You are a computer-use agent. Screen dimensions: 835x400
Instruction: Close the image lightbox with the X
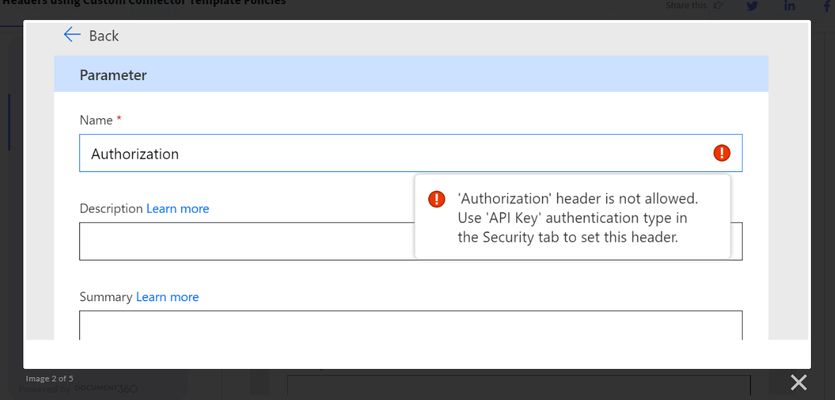click(x=798, y=382)
